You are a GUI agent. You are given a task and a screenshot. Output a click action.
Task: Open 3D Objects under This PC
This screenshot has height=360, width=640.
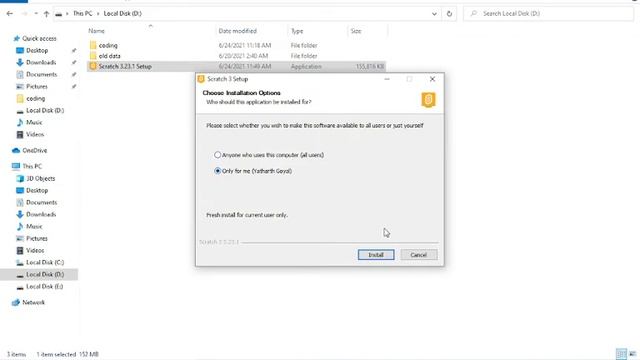pyautogui.click(x=40, y=178)
